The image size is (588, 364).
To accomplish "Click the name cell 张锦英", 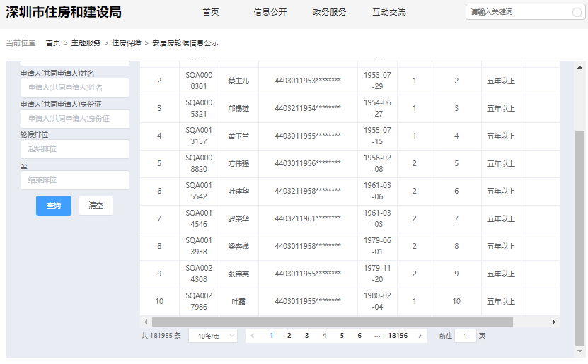I will coord(238,274).
